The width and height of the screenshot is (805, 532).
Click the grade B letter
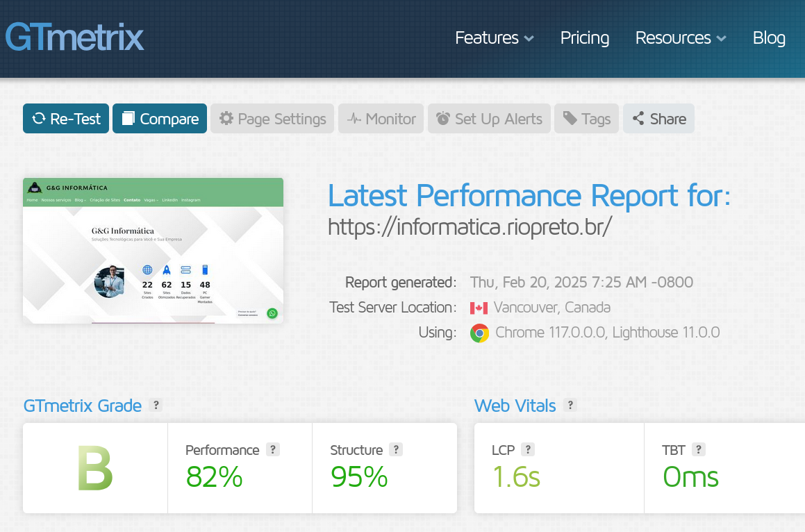tap(95, 468)
